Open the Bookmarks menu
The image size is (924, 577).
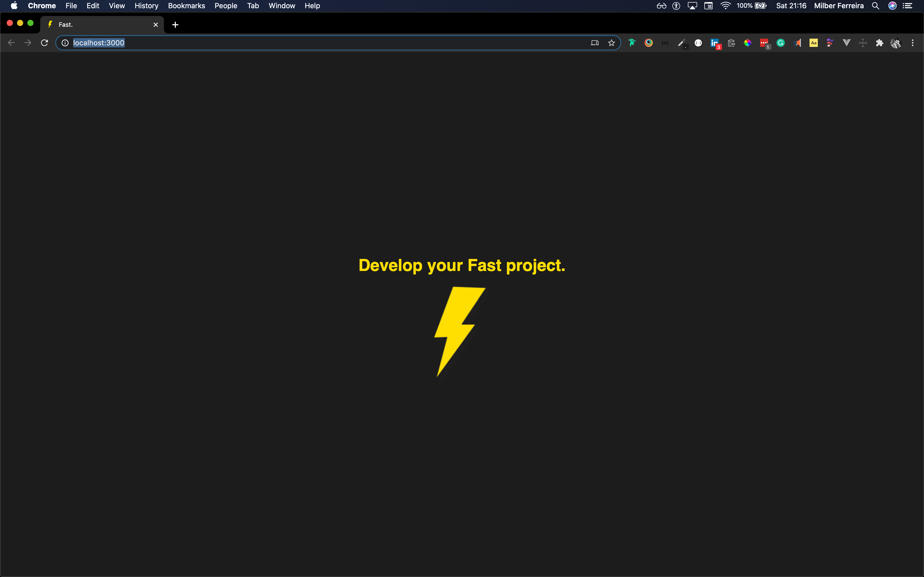pyautogui.click(x=186, y=6)
